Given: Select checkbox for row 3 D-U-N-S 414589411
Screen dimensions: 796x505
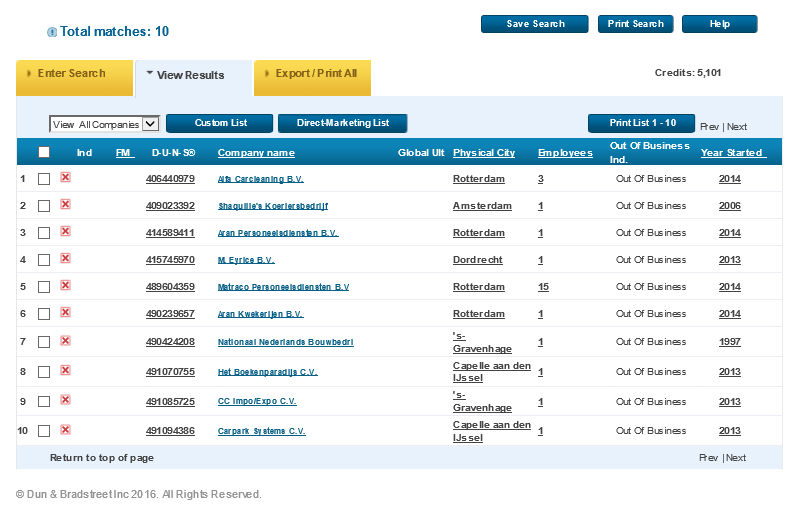Looking at the screenshot, I should point(44,232).
